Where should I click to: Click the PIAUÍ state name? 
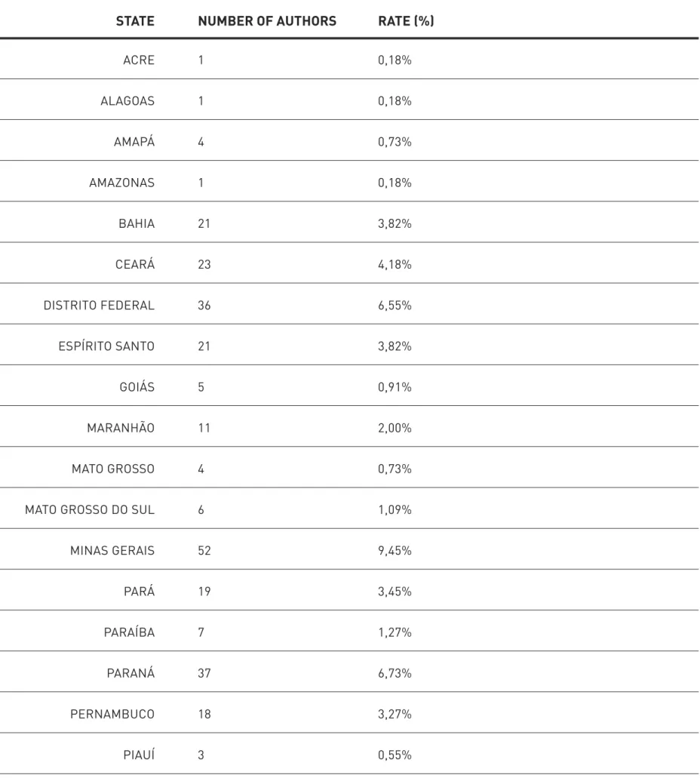(139, 755)
